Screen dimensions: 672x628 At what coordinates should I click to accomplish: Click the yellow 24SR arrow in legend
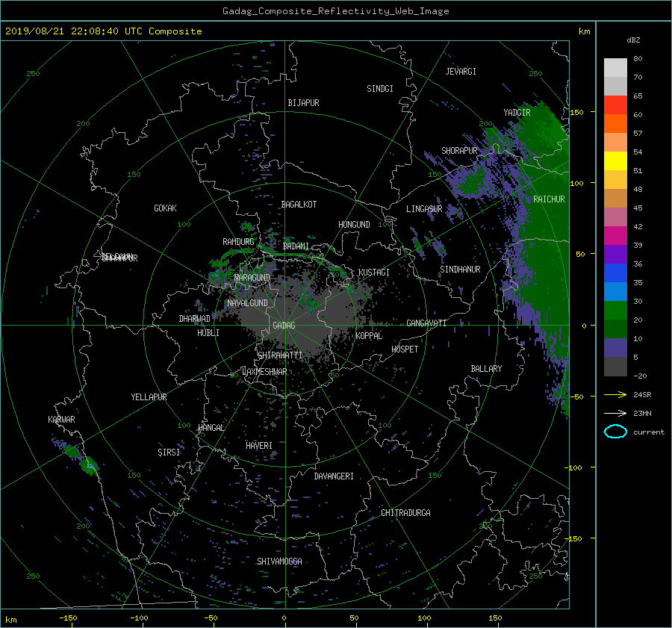pyautogui.click(x=615, y=394)
